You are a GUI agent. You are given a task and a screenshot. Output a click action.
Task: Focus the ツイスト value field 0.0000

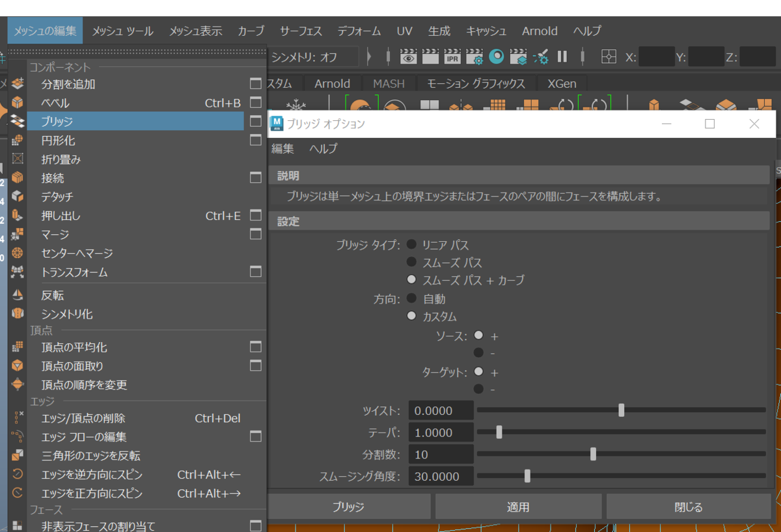coord(441,410)
